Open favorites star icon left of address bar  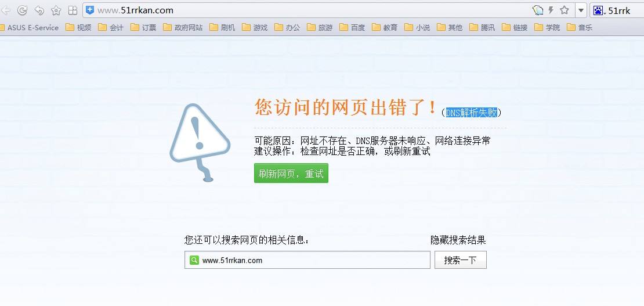point(56,10)
